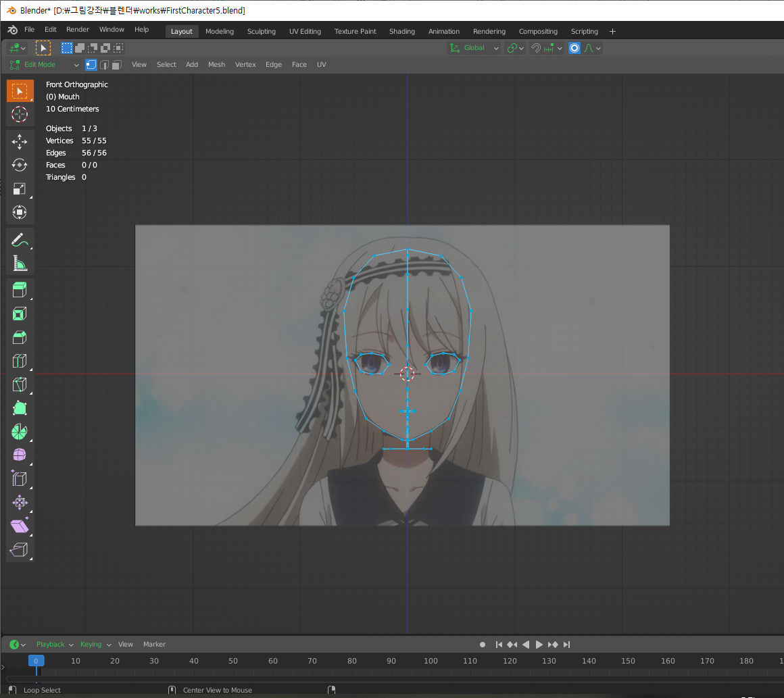Choose the Move tool
The height and width of the screenshot is (698, 784).
point(20,142)
